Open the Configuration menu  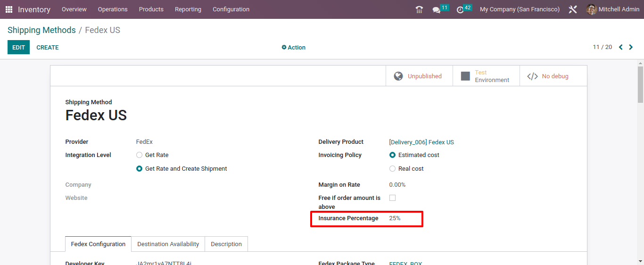coord(231,9)
